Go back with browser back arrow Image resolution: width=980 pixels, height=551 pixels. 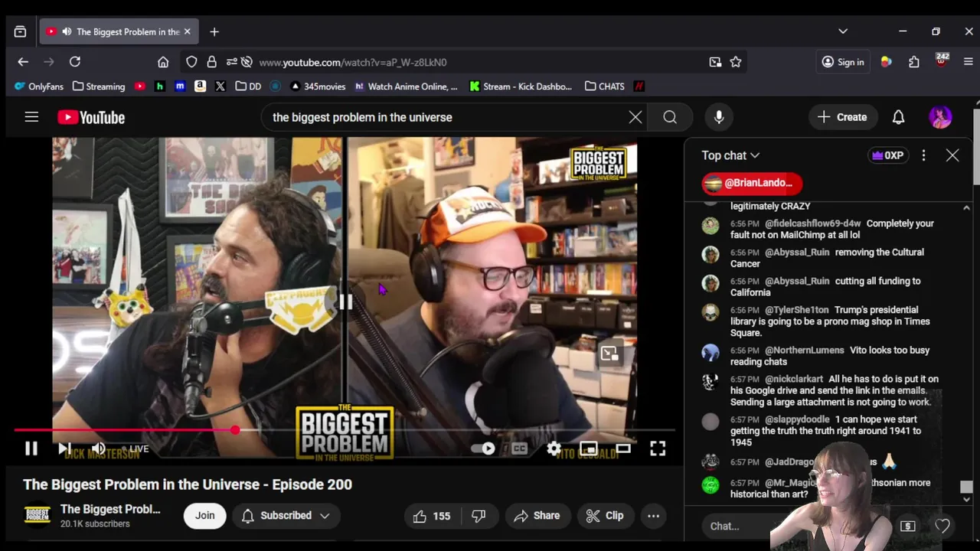click(23, 62)
